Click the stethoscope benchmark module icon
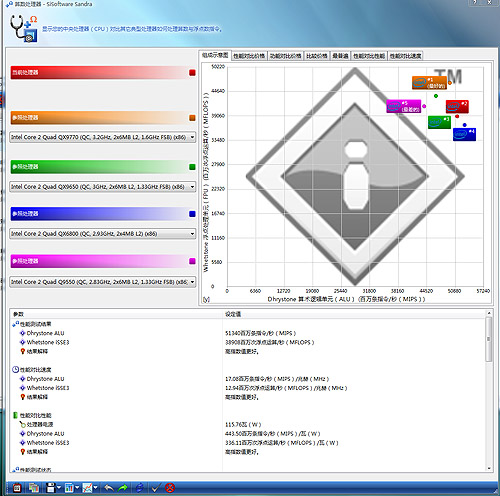500x496 pixels. 23,29
